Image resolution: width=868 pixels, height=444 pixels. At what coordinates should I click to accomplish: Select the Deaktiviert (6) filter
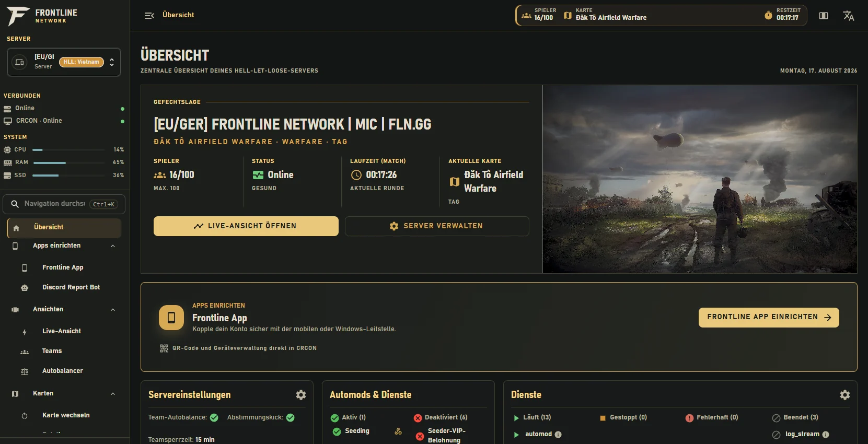click(x=441, y=417)
